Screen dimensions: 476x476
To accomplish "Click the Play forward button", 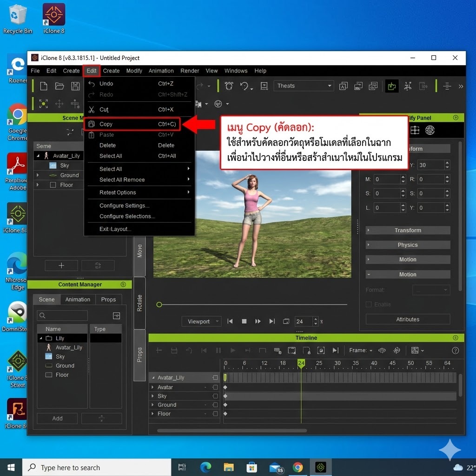I will 258,322.
